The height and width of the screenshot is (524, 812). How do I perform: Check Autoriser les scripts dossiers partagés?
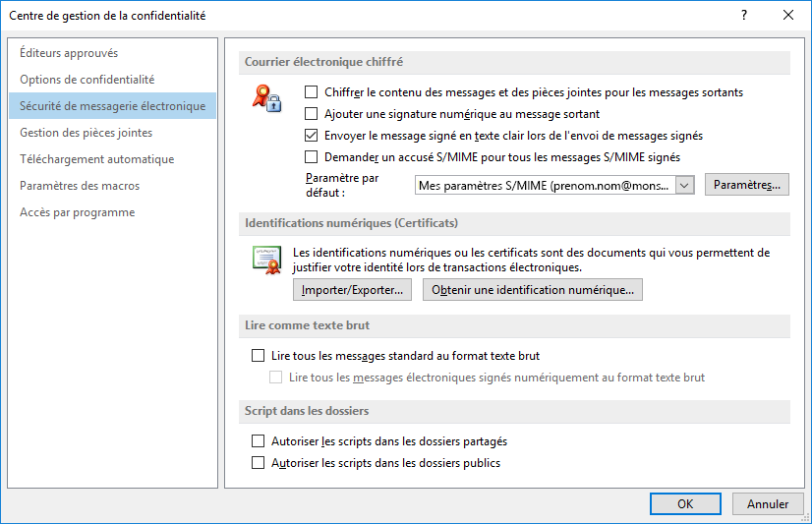pyautogui.click(x=258, y=441)
